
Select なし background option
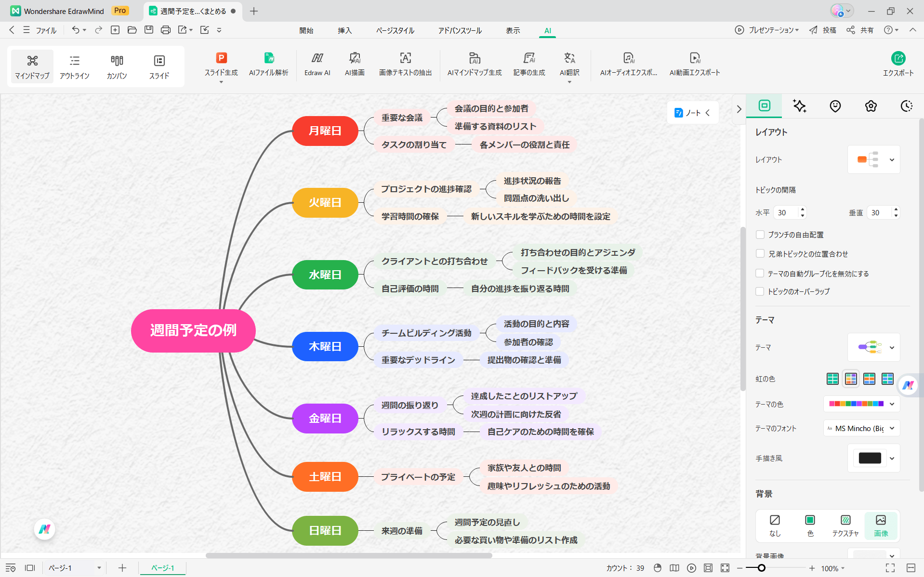775,525
